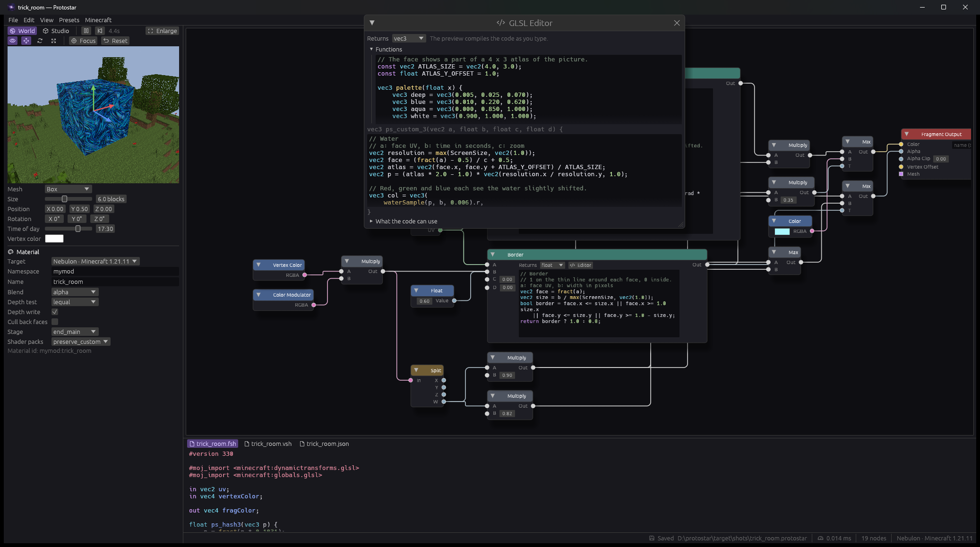Collapse the Multiply node with B 0.90
980x547 pixels.
point(493,358)
